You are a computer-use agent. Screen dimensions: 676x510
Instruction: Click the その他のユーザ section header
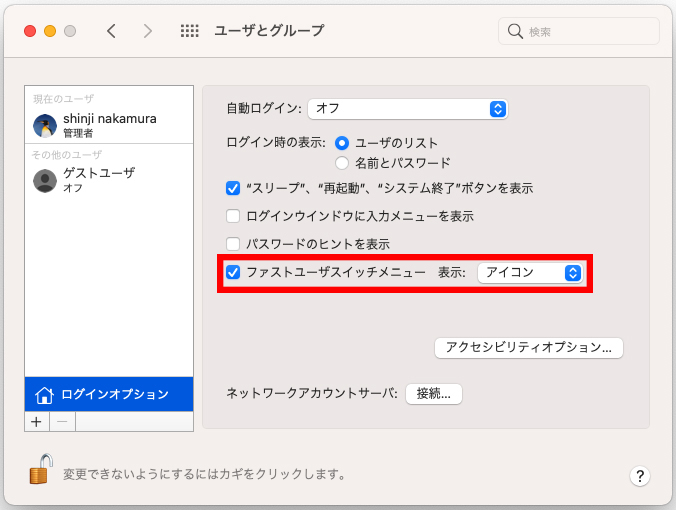click(67, 155)
